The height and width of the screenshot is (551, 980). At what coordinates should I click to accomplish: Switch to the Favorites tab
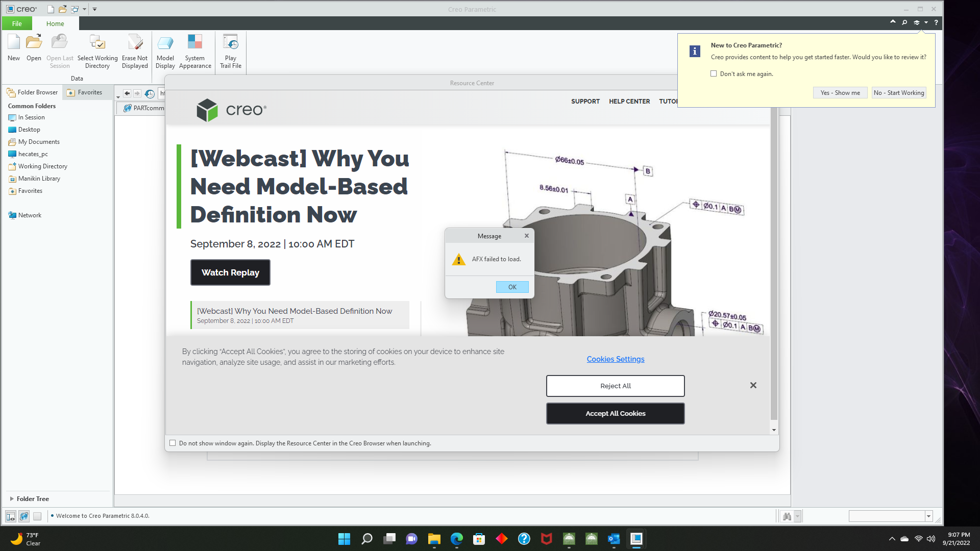point(87,92)
